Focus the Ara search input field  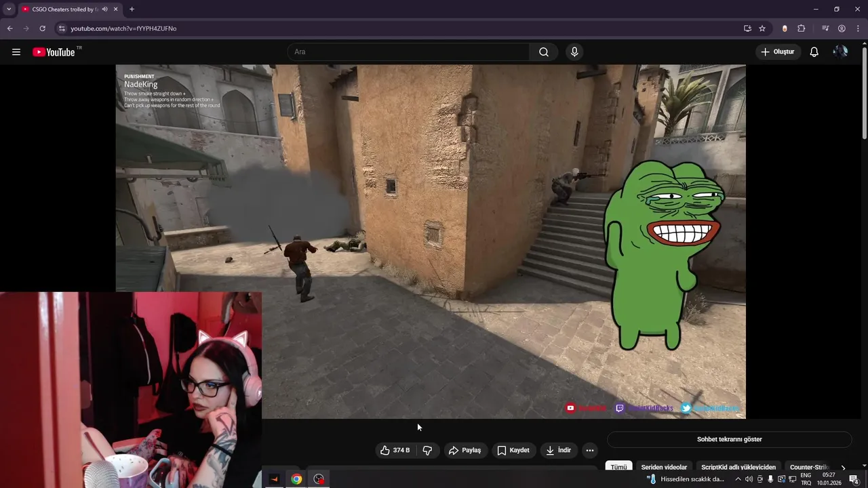tap(409, 52)
